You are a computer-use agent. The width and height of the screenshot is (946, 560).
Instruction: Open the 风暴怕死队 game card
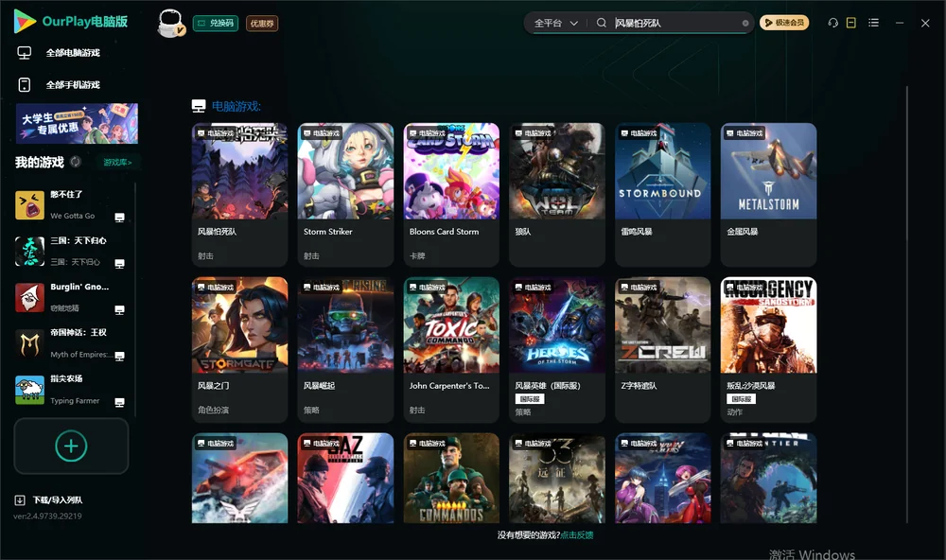pos(239,194)
